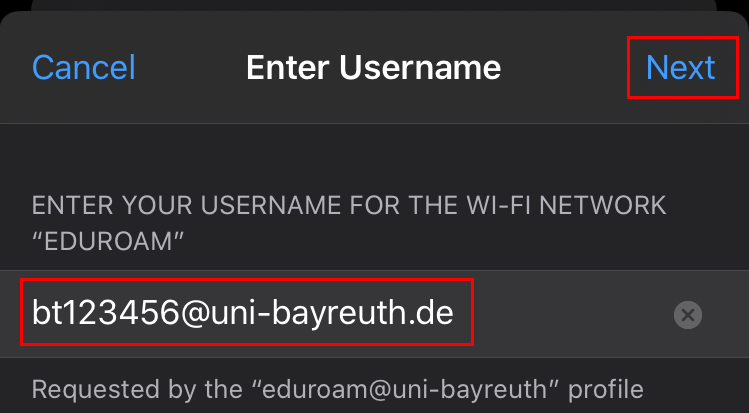Place cursor after ".de" in the username
Screen dimensions: 749x413
pyautogui.click(x=455, y=314)
